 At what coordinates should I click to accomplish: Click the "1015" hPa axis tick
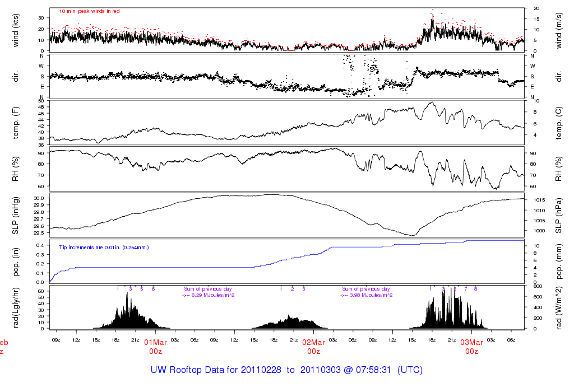539,200
